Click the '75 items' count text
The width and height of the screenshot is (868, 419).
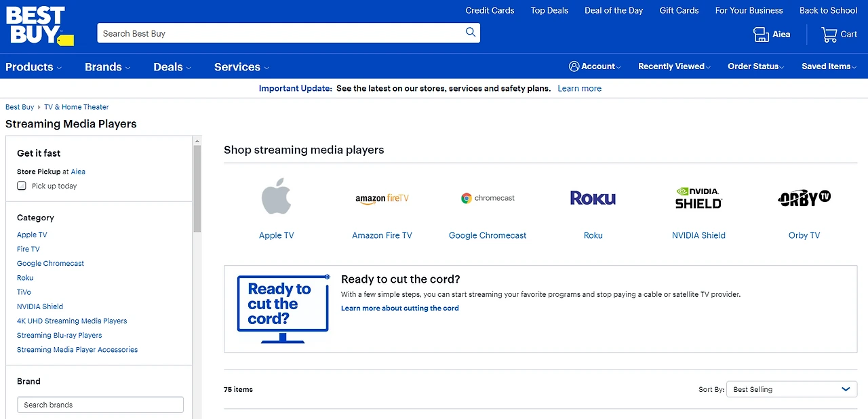(238, 389)
